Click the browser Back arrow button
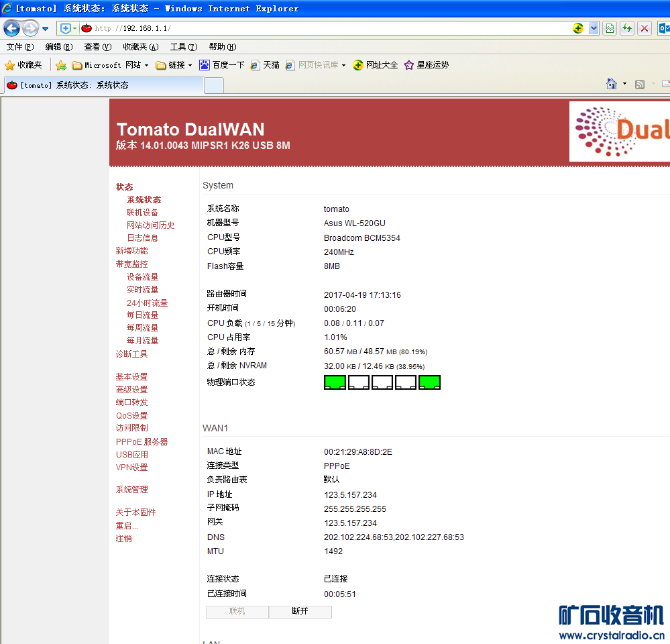This screenshot has width=670, height=644. (11, 29)
